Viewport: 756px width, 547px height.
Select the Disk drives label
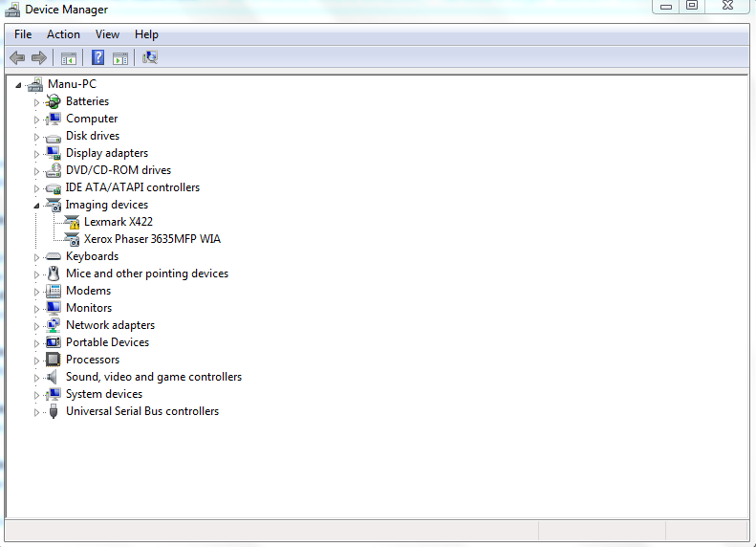92,136
